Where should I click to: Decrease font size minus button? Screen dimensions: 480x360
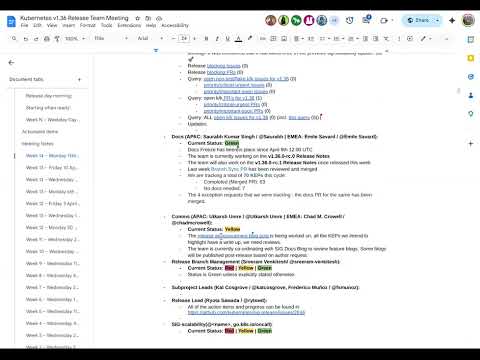click(173, 39)
